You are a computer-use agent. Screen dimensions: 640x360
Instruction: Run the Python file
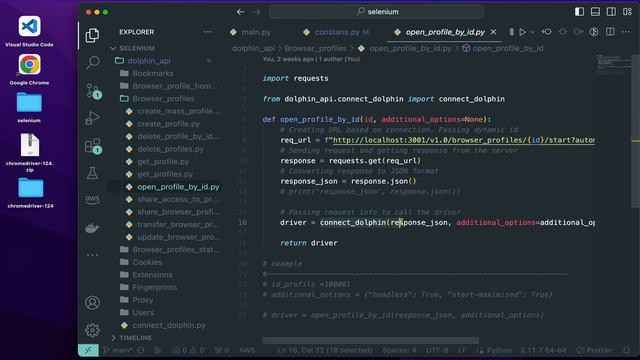click(x=522, y=32)
